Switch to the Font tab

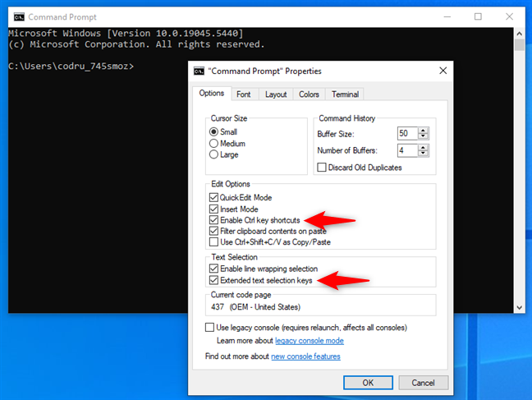coord(244,94)
